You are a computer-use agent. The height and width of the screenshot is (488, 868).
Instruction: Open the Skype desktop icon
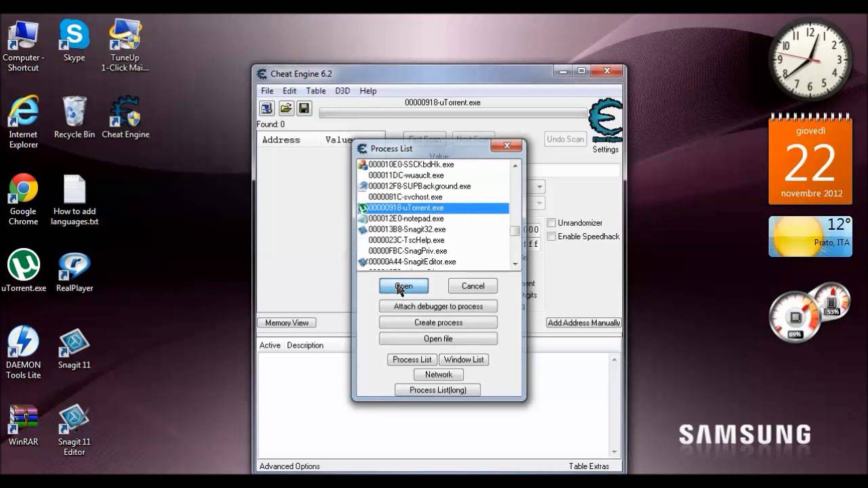click(x=74, y=41)
